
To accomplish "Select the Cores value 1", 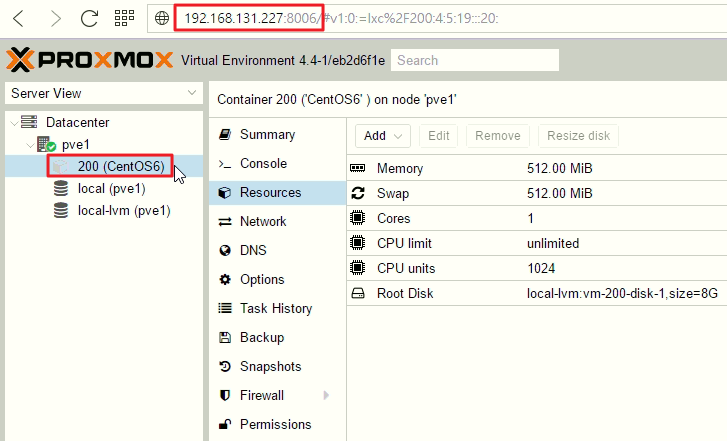I will point(530,218).
